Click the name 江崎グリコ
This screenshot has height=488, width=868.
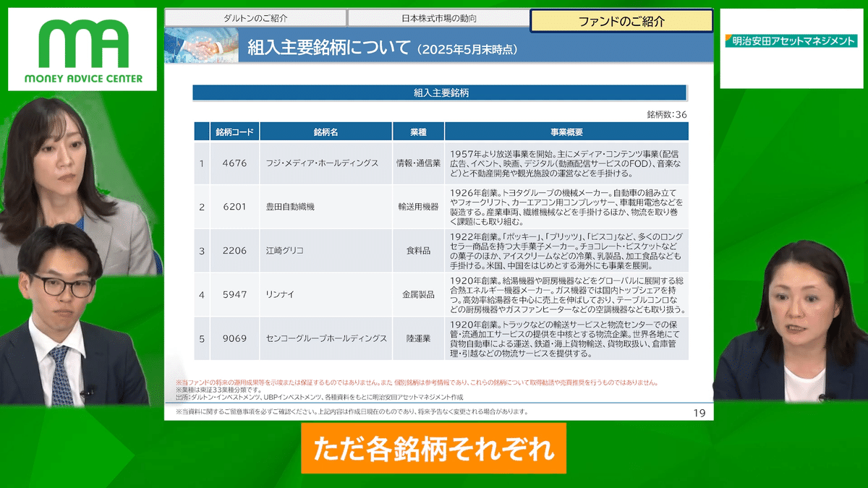point(284,250)
